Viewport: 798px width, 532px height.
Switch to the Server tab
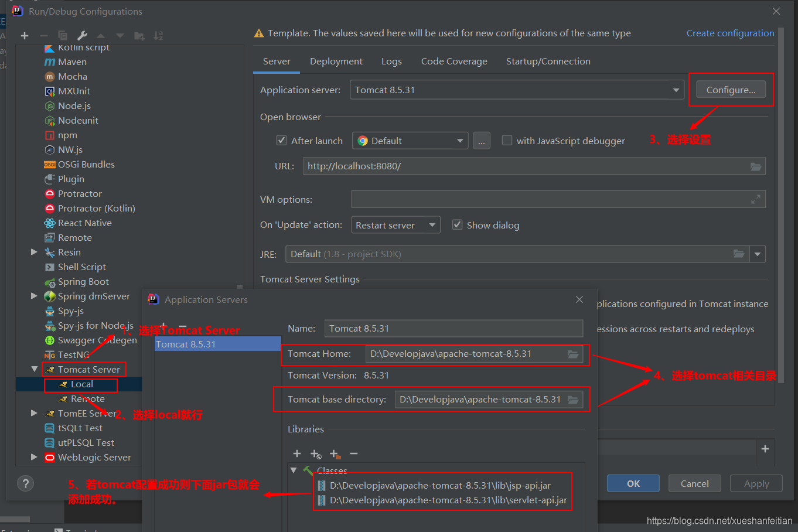[x=277, y=62]
